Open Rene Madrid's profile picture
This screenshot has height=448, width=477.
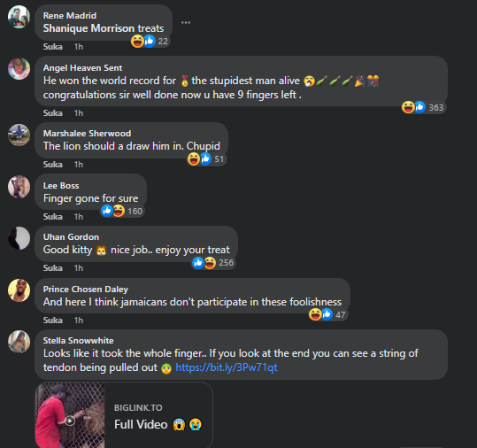tap(19, 17)
